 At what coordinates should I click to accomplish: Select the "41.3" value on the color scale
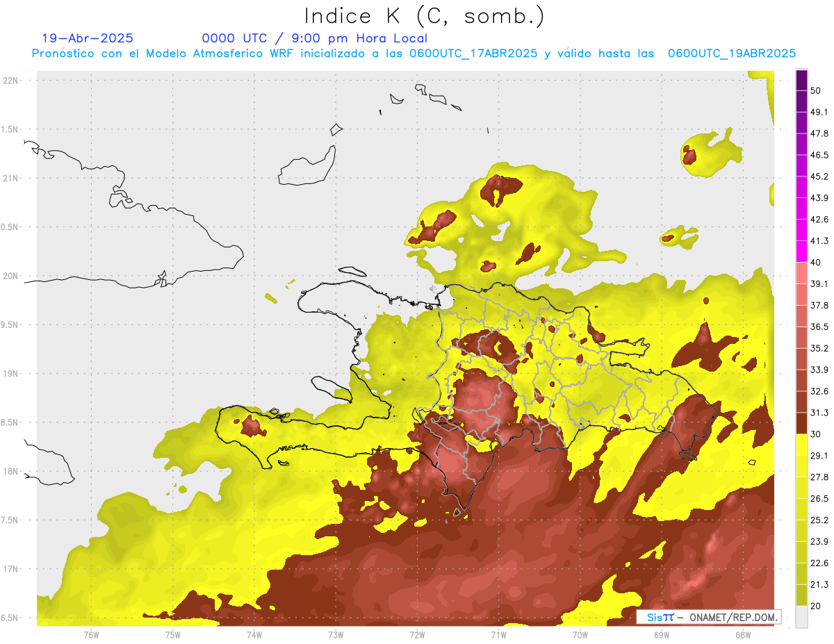click(819, 241)
